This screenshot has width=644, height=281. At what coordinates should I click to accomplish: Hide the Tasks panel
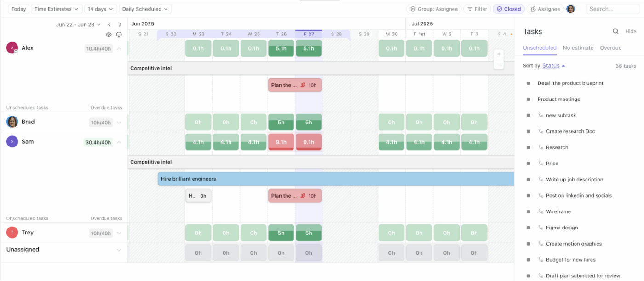pyautogui.click(x=631, y=31)
